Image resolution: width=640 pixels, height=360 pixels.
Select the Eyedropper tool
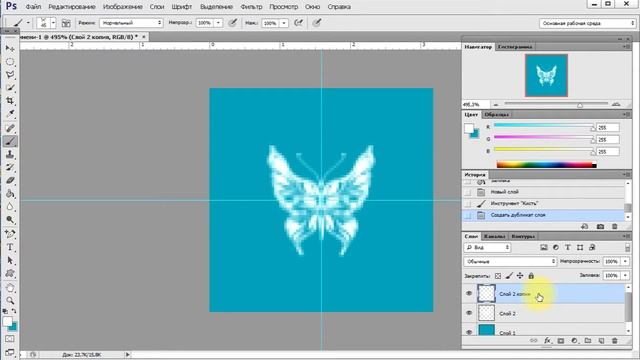coord(10,114)
